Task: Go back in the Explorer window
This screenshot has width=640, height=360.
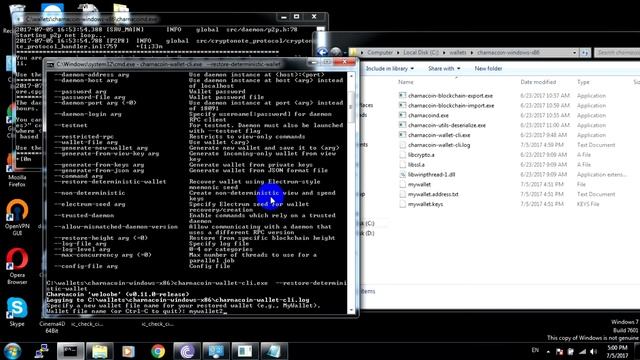Action: point(322,52)
